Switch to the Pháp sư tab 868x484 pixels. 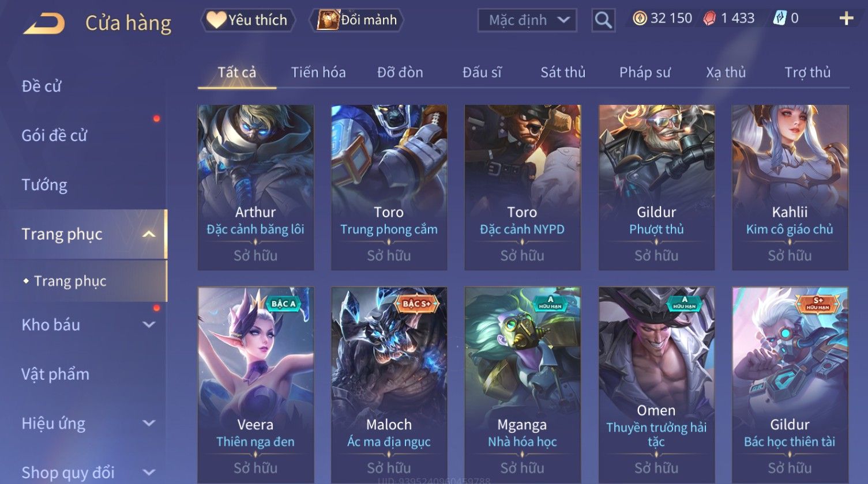(x=645, y=73)
